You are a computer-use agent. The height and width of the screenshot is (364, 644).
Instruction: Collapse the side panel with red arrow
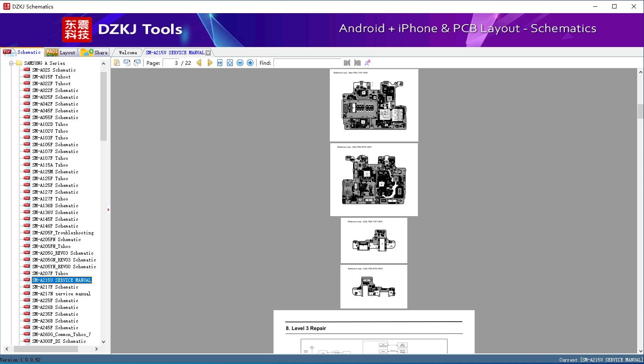tap(108, 210)
